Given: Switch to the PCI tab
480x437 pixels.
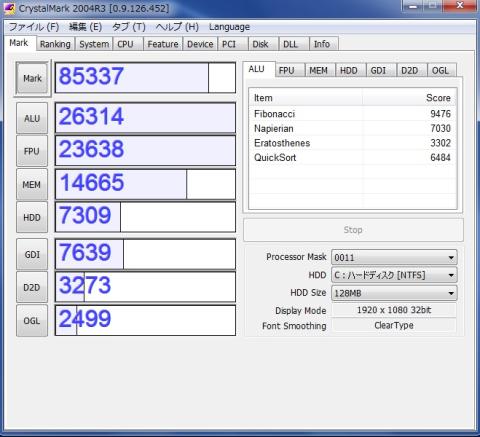Looking at the screenshot, I should pos(233,44).
